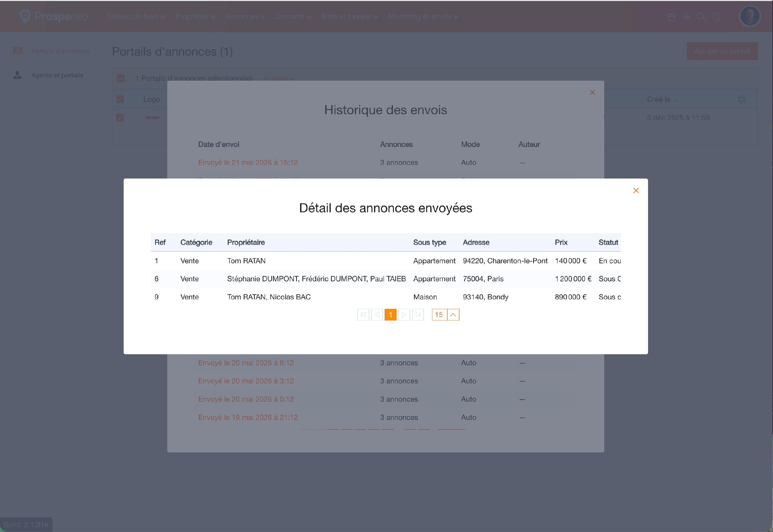Expand the Contacts menu
This screenshot has width=773, height=532.
click(293, 17)
